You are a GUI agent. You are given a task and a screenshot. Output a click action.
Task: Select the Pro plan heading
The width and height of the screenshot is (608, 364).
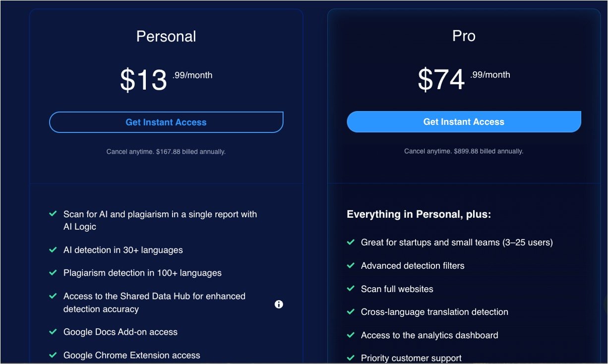[x=464, y=36]
